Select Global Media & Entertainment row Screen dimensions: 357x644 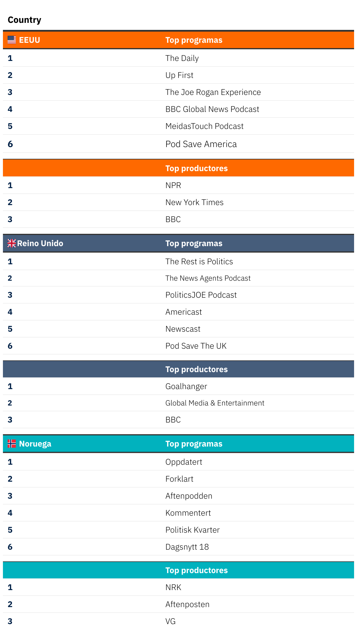(215, 403)
